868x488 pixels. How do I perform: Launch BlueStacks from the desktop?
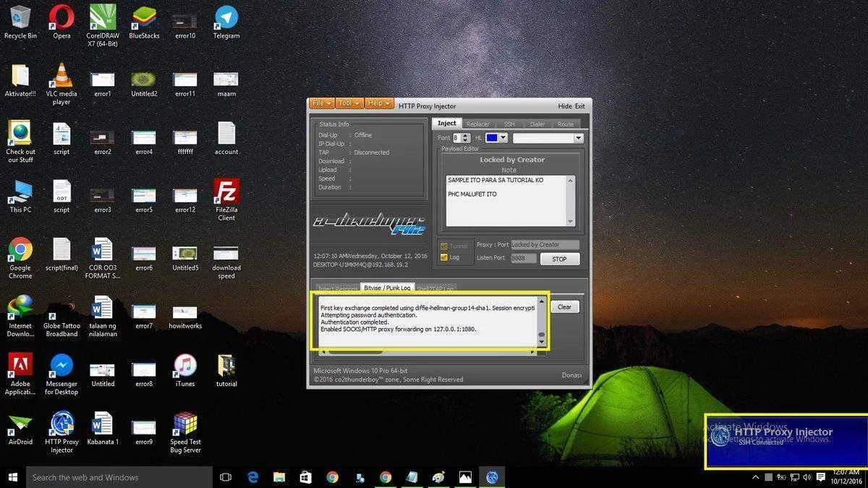[x=144, y=22]
